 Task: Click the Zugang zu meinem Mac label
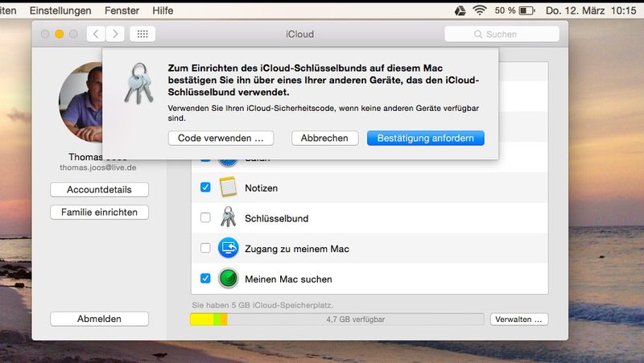click(297, 249)
